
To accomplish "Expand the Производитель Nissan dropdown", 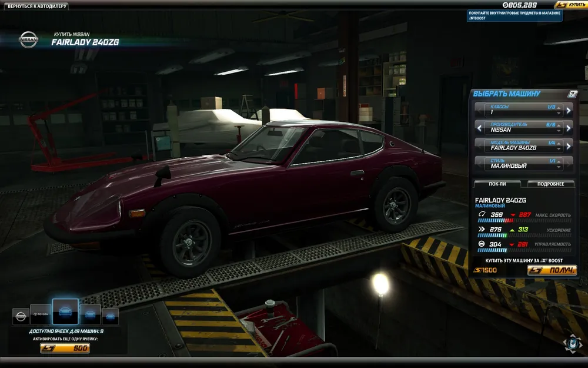I will pos(523,128).
